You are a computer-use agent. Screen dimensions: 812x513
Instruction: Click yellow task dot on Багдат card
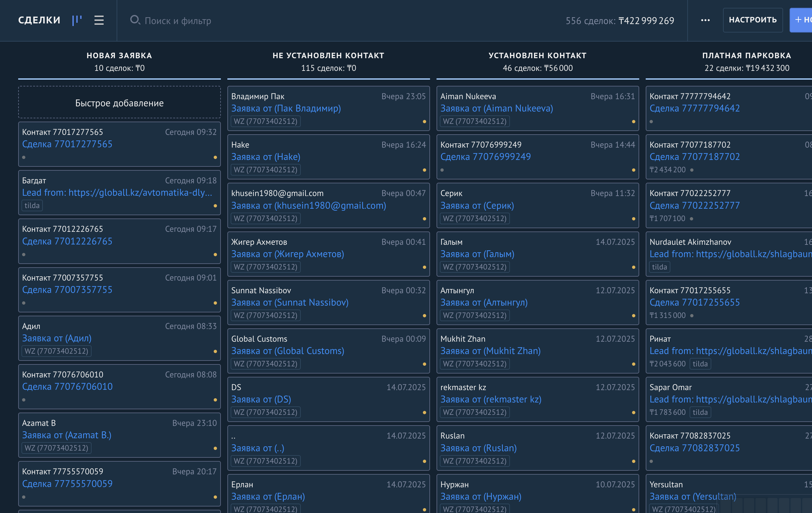(215, 206)
